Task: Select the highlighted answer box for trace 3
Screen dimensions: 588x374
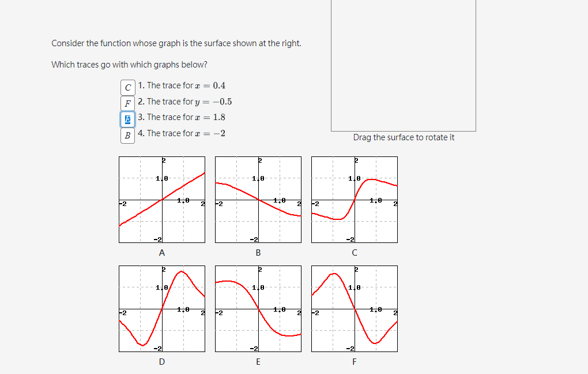Action: coord(127,119)
